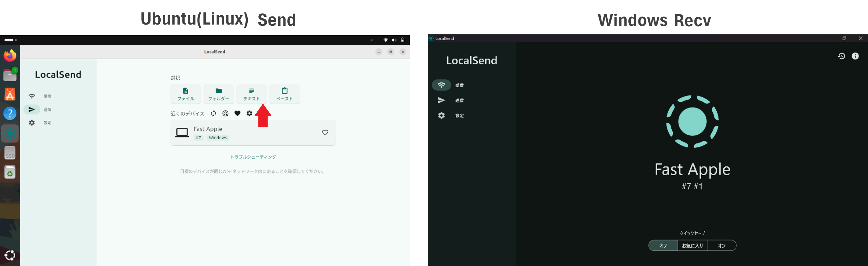The image size is (868, 266).
Task: Set Quick Save to オン
Action: (722, 246)
